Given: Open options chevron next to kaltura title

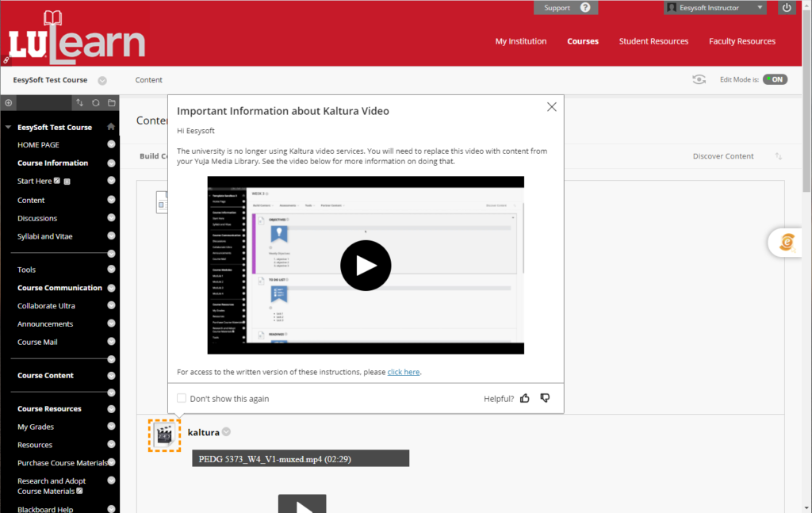Looking at the screenshot, I should [x=226, y=431].
